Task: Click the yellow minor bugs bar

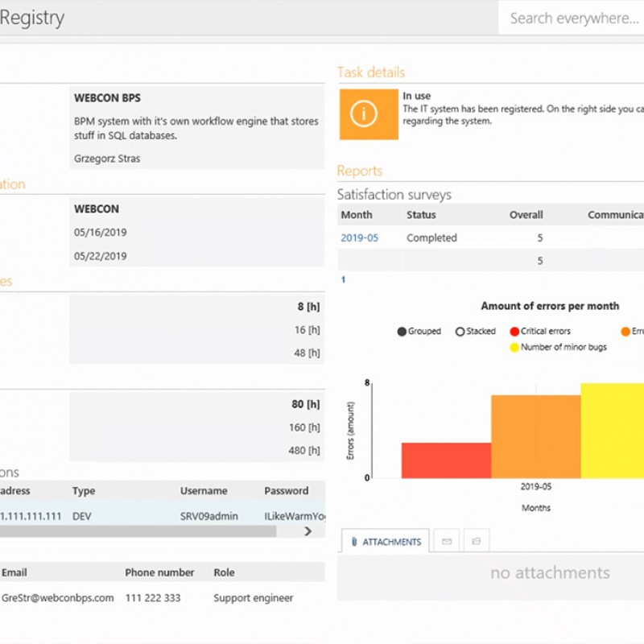Action: pos(612,431)
